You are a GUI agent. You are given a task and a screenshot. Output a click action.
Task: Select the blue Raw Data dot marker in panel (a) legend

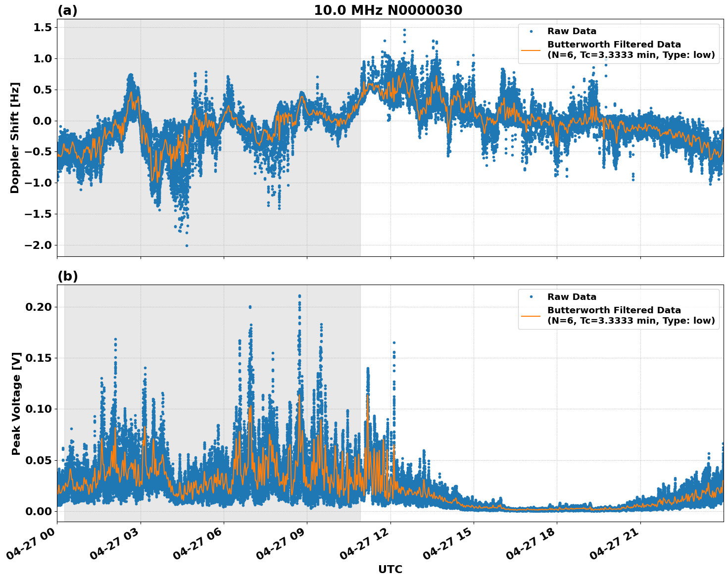[x=532, y=31]
